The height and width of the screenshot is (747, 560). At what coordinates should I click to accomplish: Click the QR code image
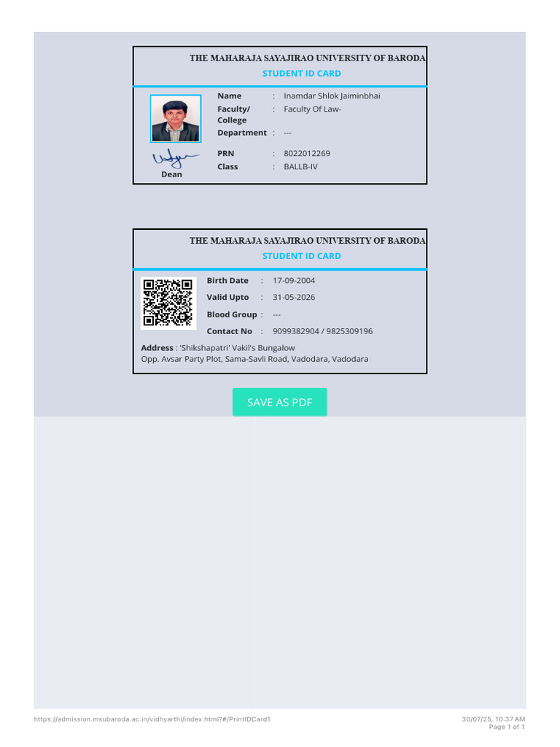click(x=167, y=303)
